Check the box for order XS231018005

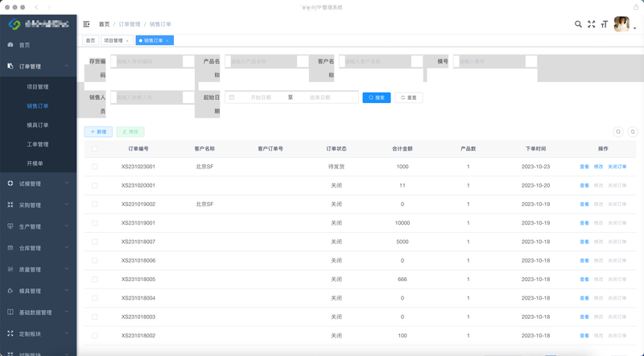click(95, 279)
